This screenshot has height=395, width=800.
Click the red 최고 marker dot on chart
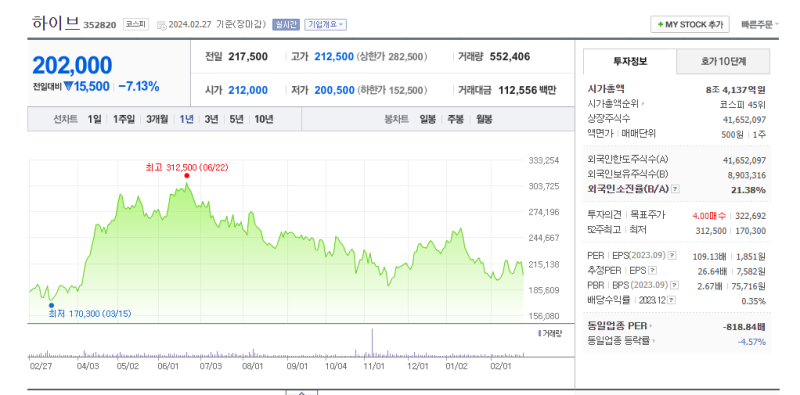pos(187,176)
